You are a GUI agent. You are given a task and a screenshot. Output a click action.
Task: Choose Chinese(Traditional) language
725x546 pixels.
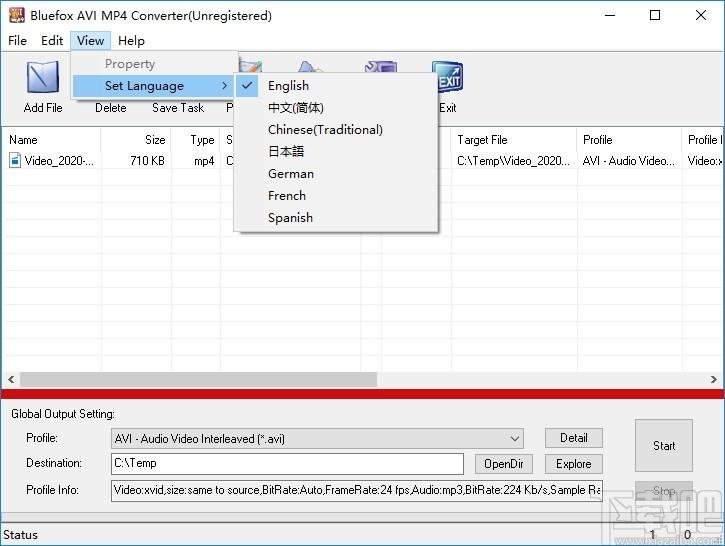(x=336, y=129)
